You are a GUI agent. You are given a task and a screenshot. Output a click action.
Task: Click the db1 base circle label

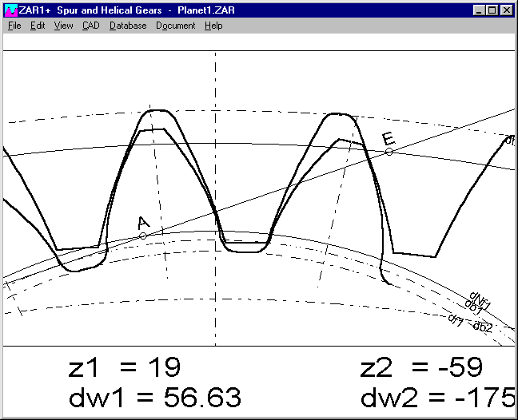click(x=475, y=307)
